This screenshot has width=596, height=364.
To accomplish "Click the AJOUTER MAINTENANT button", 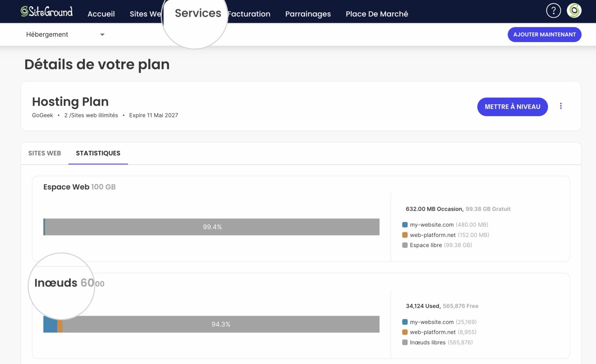I will coord(544,34).
